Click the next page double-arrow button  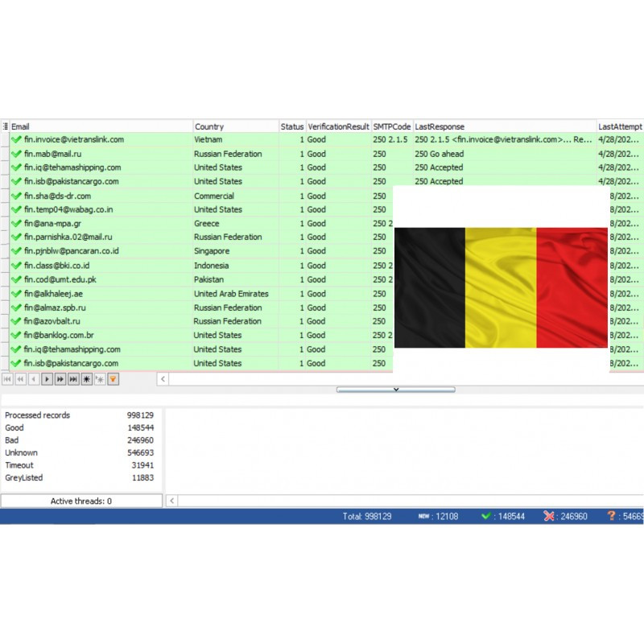pos(60,378)
